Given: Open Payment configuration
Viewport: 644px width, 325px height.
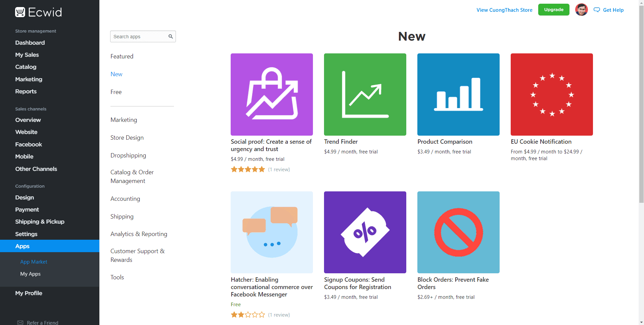Looking at the screenshot, I should (27, 210).
